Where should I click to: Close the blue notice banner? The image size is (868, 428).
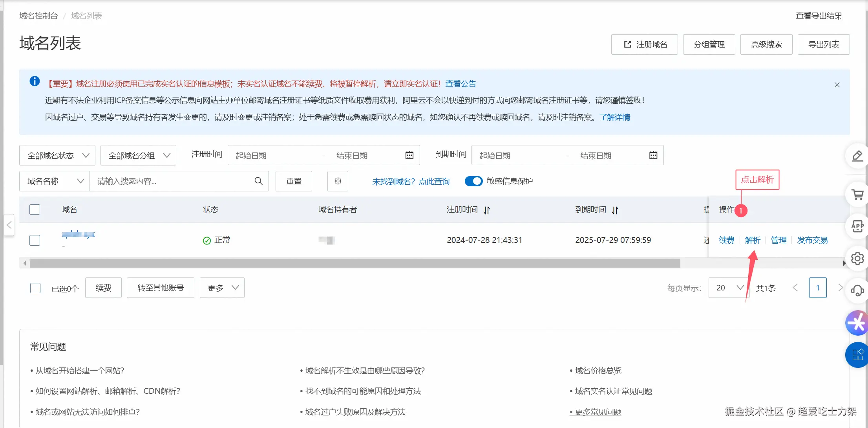coord(837,84)
